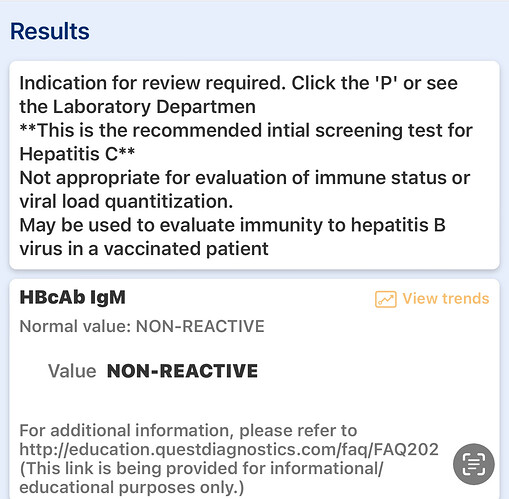Tap the 'Not appropriate for evaluation' line

[245, 178]
